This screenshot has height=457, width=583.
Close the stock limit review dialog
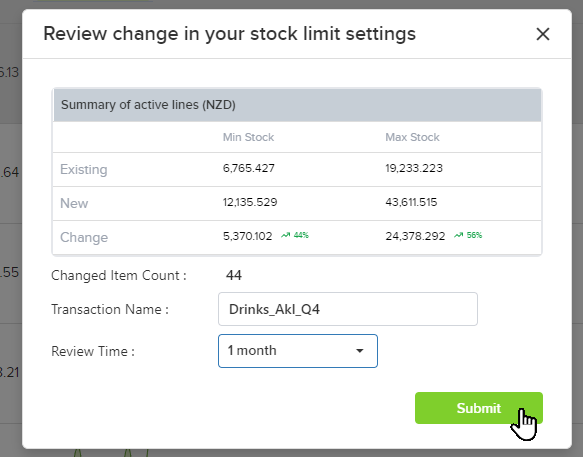coord(543,34)
